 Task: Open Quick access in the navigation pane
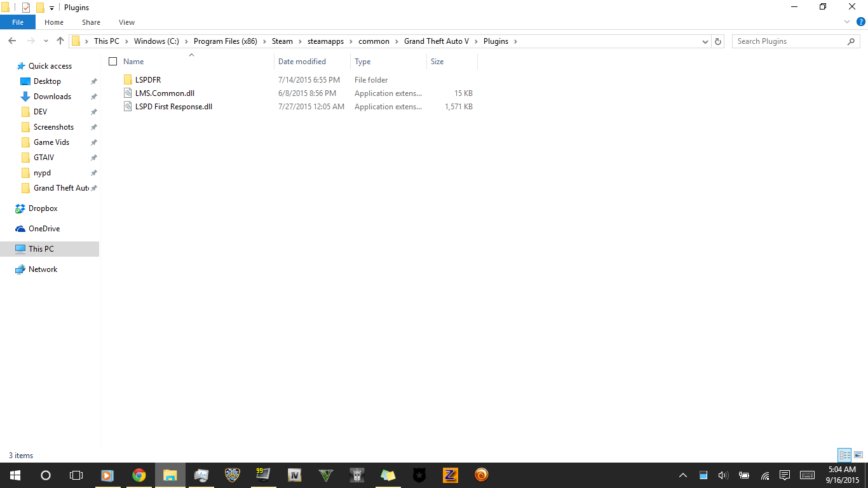pyautogui.click(x=50, y=66)
